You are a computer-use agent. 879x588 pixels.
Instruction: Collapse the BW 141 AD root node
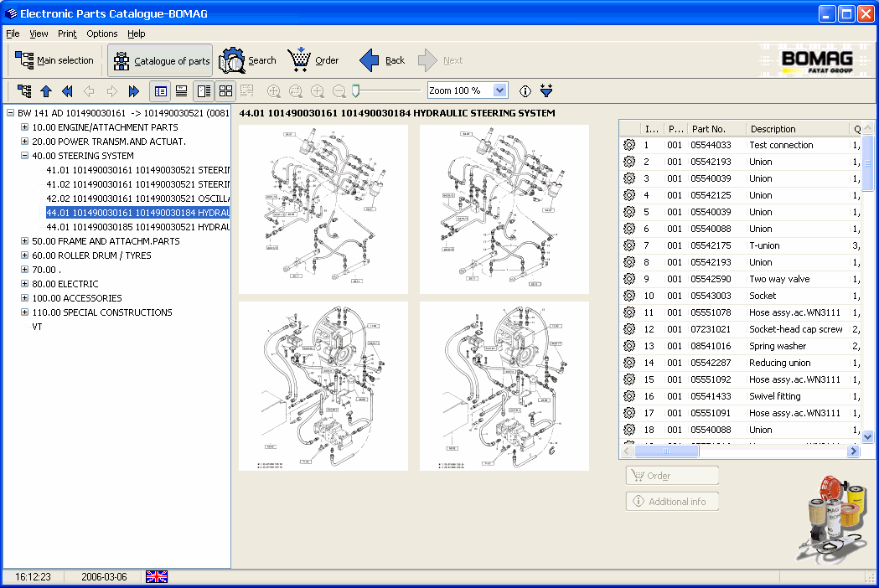click(10, 113)
